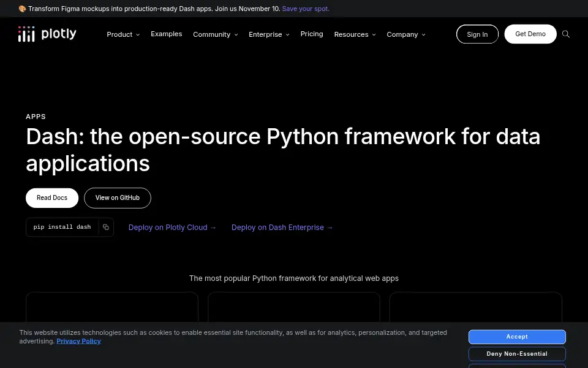Open the Pricing menu item

point(312,34)
